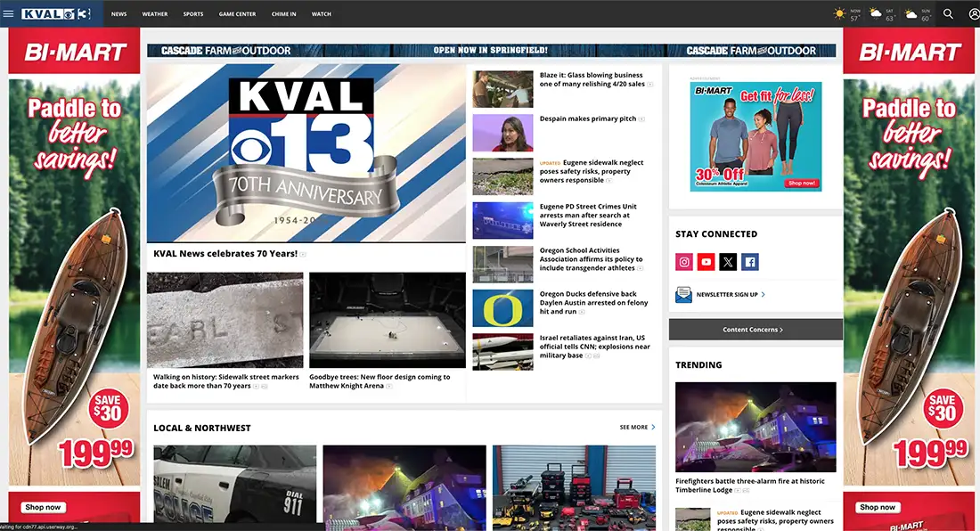Click Shop now on left Bi-Mart ad

(x=43, y=507)
